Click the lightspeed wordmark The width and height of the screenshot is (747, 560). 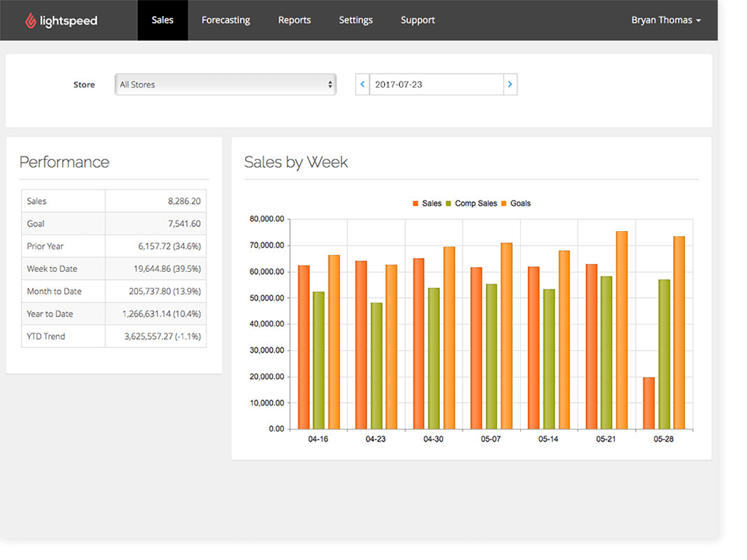coord(69,21)
